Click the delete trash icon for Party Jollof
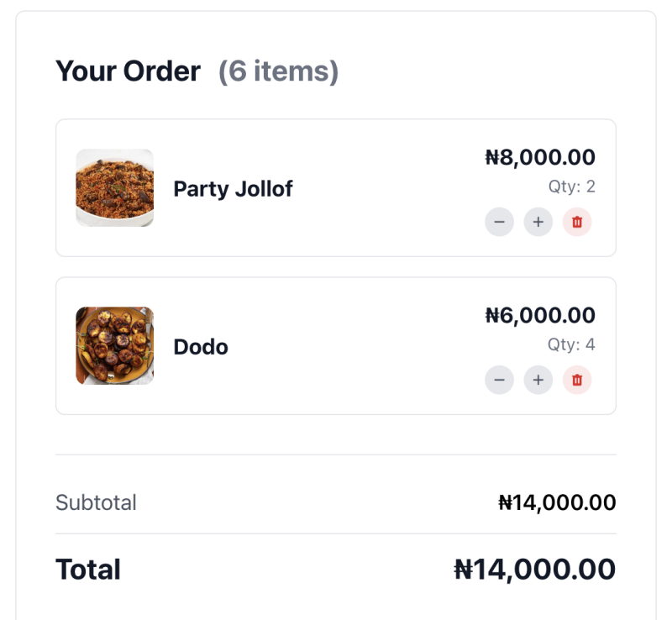 577,222
